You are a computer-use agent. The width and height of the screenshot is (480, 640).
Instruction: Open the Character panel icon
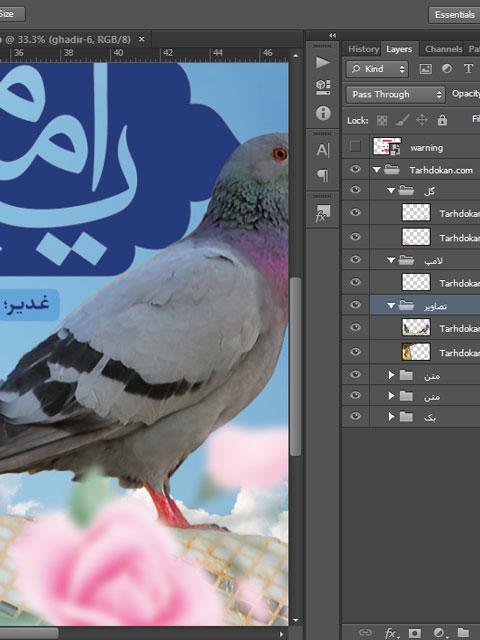(x=322, y=150)
